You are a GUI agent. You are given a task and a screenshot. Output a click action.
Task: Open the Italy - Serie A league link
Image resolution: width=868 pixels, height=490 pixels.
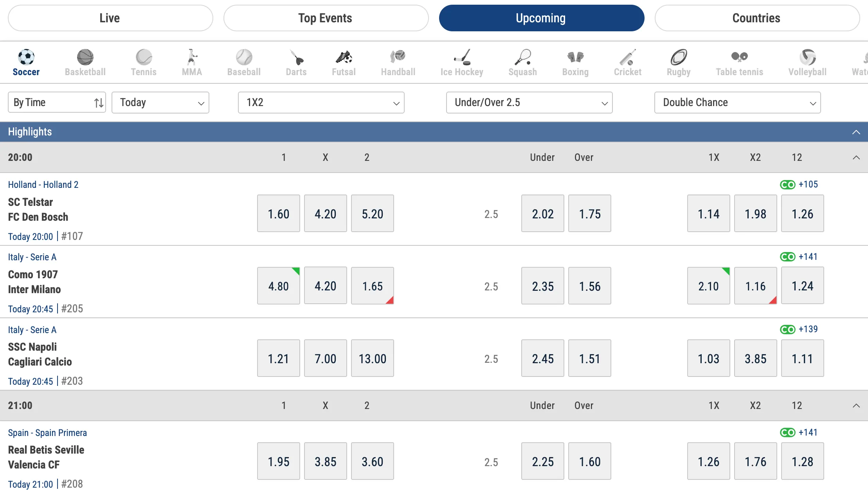click(x=32, y=257)
